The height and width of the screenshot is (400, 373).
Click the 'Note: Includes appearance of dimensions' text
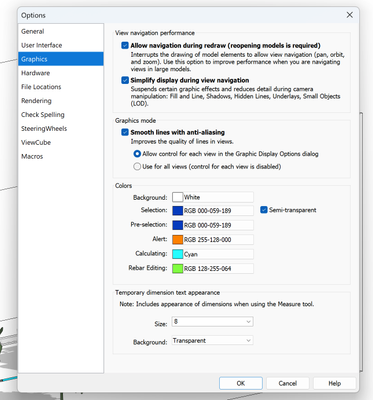[x=217, y=304]
